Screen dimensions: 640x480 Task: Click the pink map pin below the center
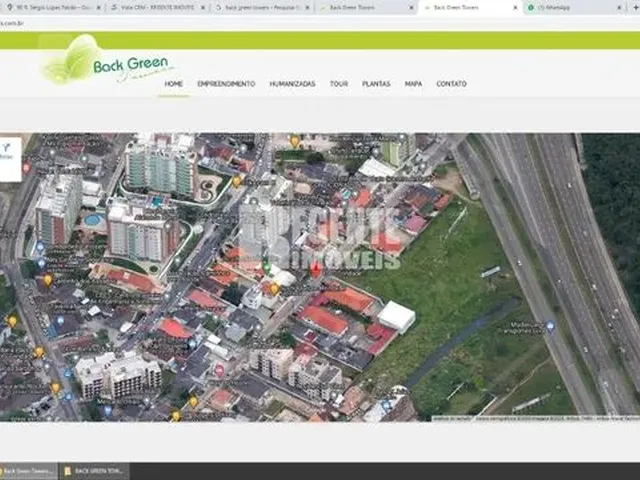(x=220, y=371)
